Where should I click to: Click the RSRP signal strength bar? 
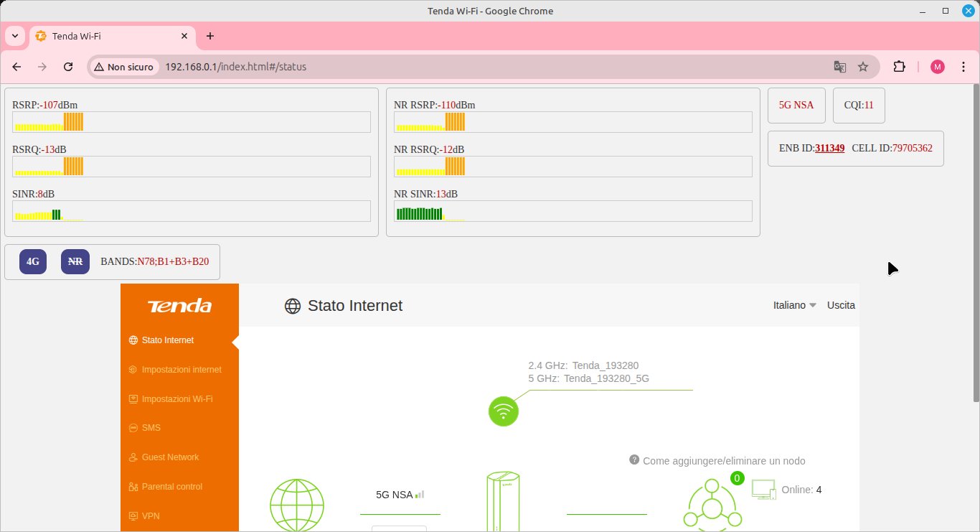[x=192, y=122]
